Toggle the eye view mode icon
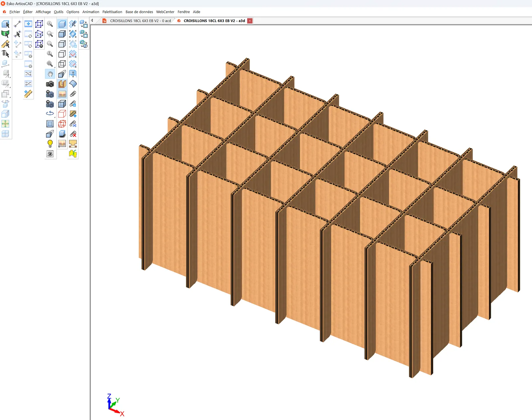The height and width of the screenshot is (420, 532). pos(50,154)
